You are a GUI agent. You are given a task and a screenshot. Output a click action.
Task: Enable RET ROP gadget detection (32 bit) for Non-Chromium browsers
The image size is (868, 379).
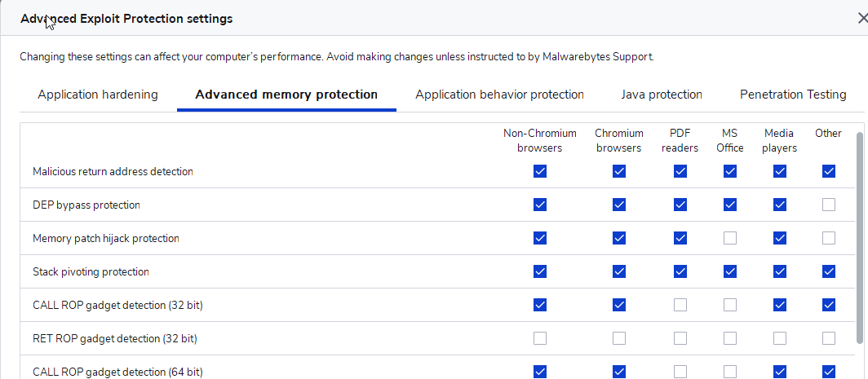(540, 338)
